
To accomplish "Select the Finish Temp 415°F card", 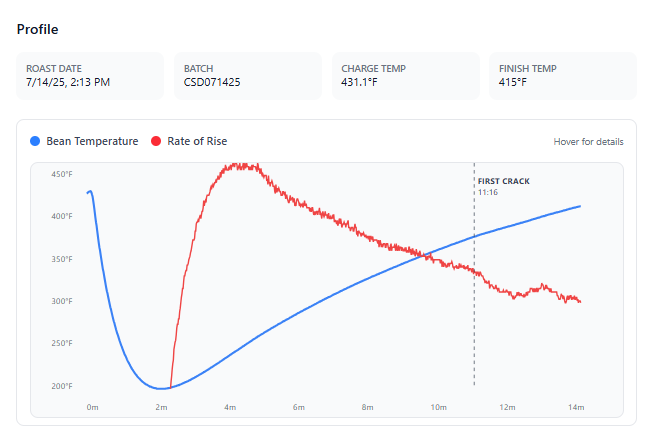I will tap(563, 76).
